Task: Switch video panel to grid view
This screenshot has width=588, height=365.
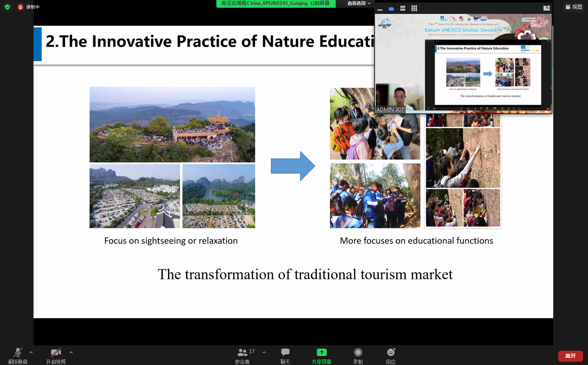Action: (x=414, y=9)
